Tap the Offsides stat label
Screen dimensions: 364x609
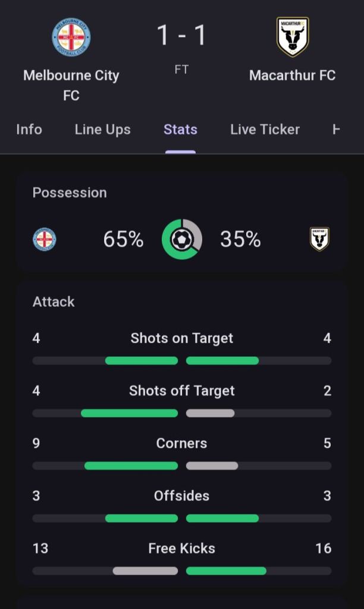(x=182, y=496)
